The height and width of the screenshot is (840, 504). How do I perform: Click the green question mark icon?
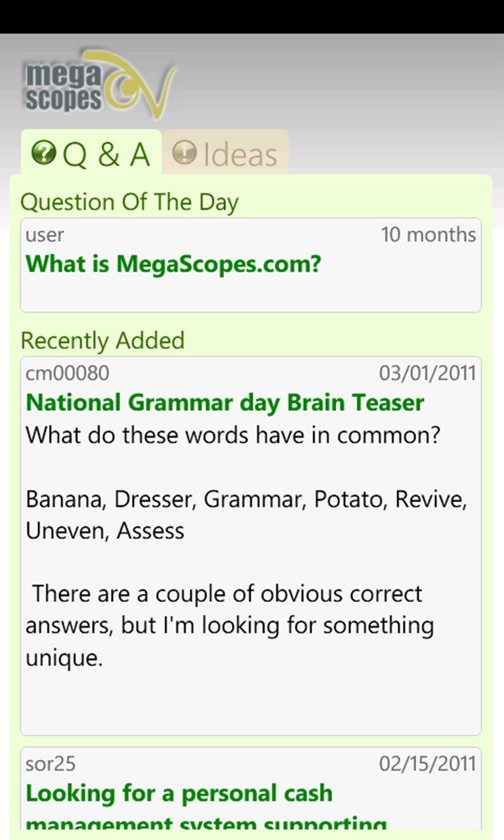pyautogui.click(x=44, y=154)
